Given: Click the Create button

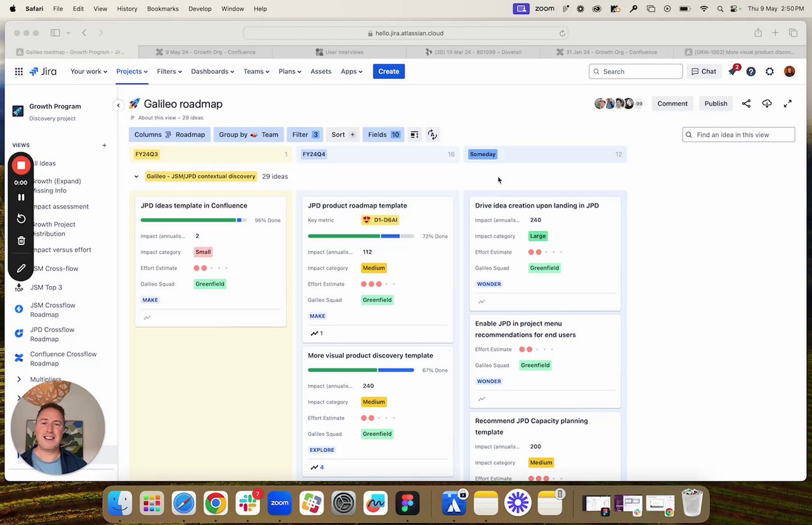Looking at the screenshot, I should [389, 72].
